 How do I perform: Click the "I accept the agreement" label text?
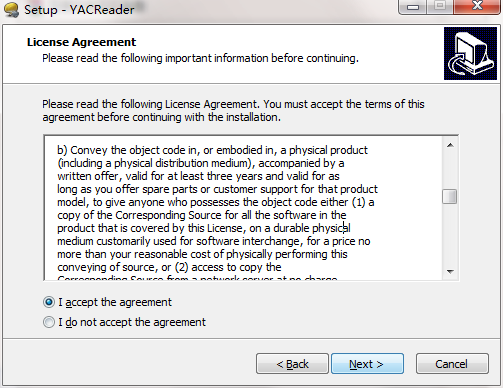(x=115, y=302)
